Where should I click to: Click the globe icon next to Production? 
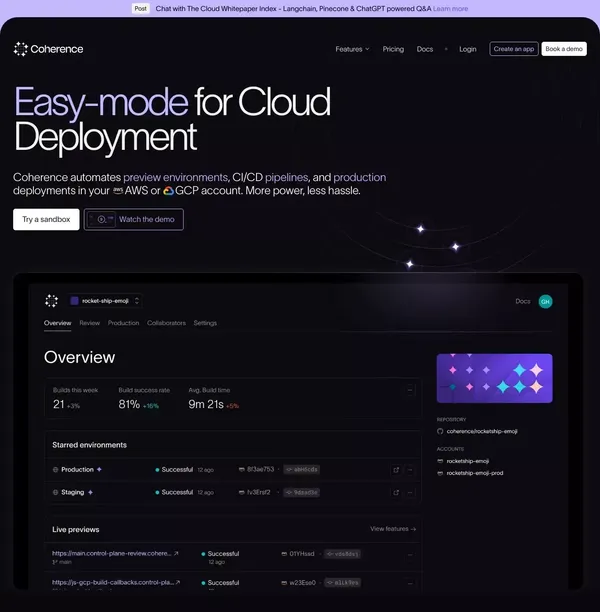tap(55, 470)
